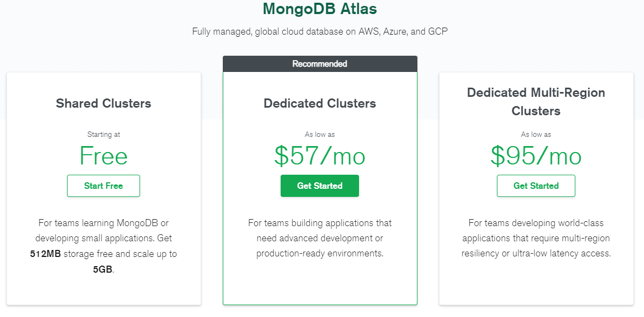644x317 pixels.
Task: Click 'As low as' label above $57/mo
Action: (x=320, y=134)
